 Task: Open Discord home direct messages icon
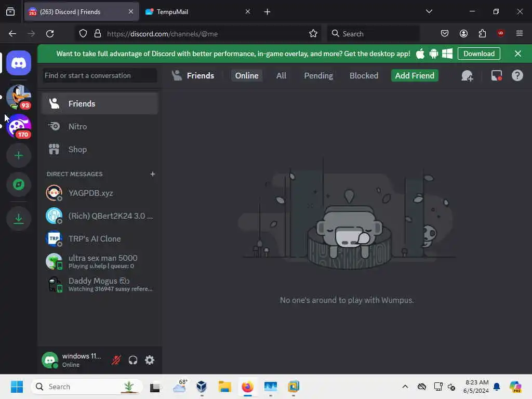point(19,63)
